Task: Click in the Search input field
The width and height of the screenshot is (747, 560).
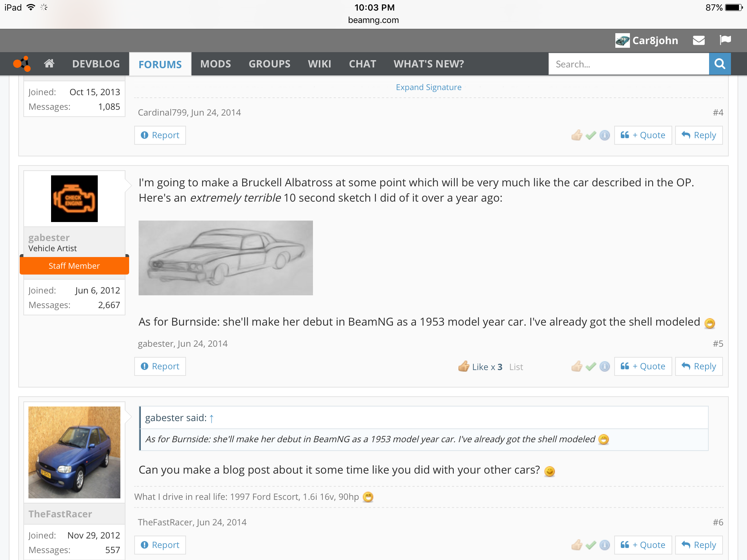Action: pyautogui.click(x=629, y=64)
